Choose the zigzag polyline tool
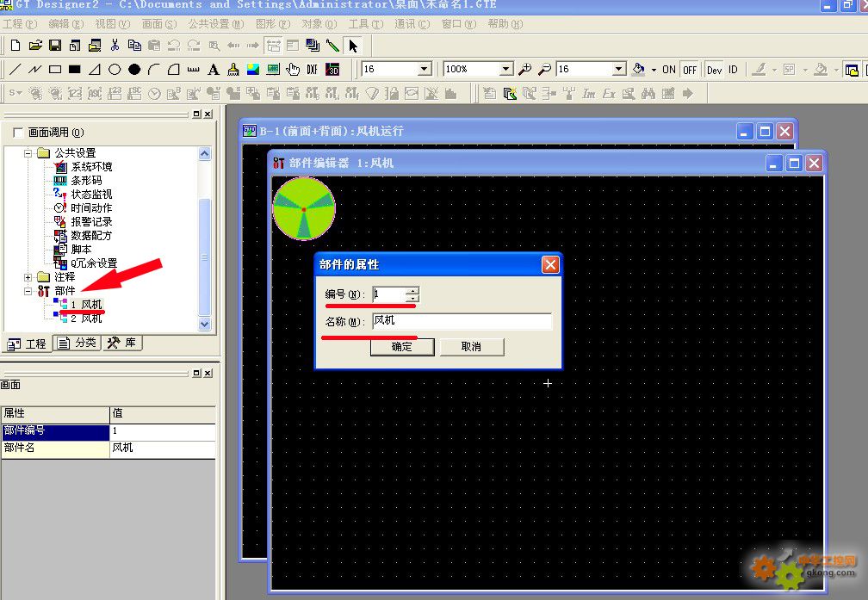868x600 pixels. 34,70
